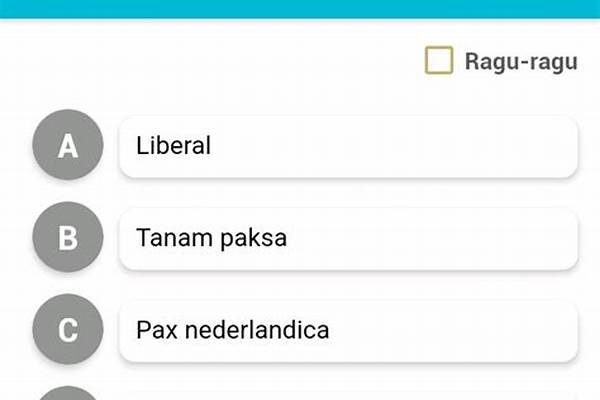The width and height of the screenshot is (600, 400).
Task: Choose the circle B option button
Action: pos(68,238)
